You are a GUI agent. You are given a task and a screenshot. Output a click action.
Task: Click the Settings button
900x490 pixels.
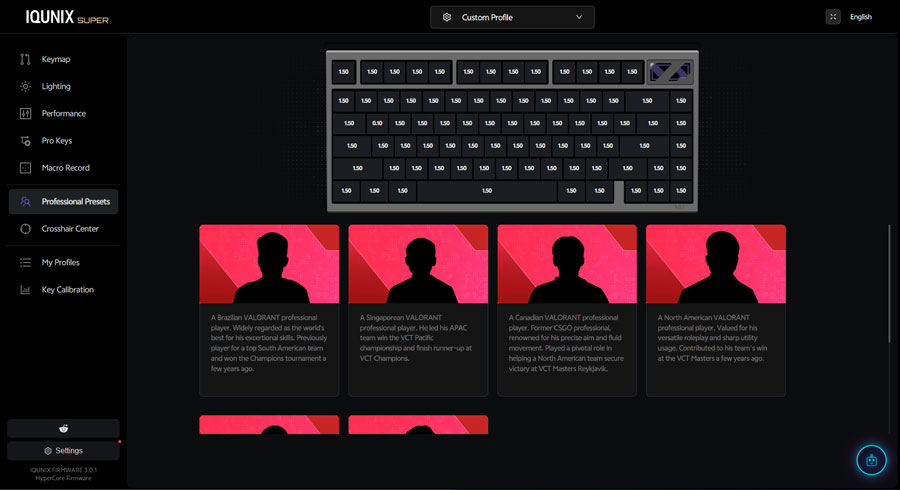[x=63, y=451]
